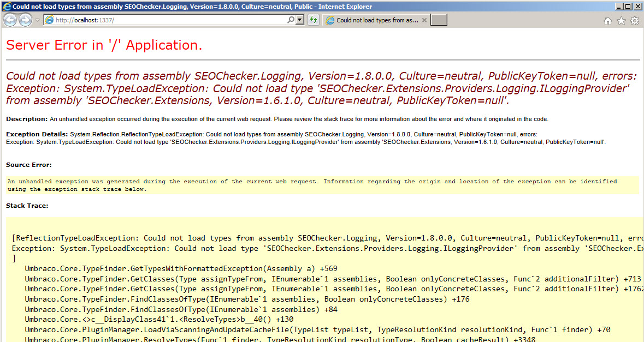Click the 'Stack Trace:' label
The width and height of the screenshot is (644, 342).
tap(27, 206)
